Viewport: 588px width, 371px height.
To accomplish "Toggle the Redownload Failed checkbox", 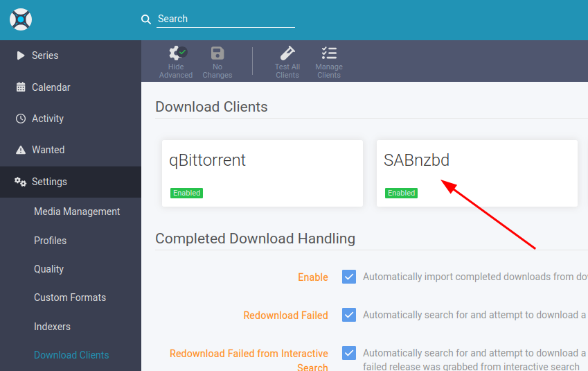I will coord(349,315).
